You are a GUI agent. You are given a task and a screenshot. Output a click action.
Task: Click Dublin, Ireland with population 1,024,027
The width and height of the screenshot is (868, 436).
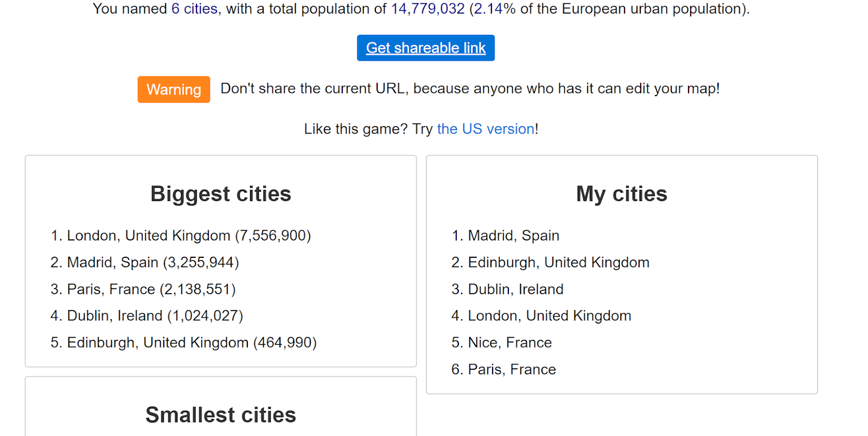pyautogui.click(x=155, y=315)
